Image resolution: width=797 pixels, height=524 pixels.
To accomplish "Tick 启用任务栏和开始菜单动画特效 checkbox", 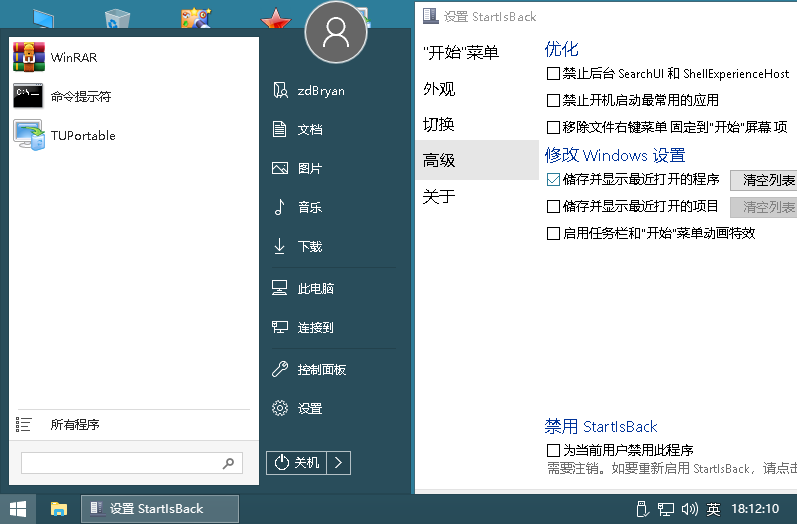I will [553, 233].
